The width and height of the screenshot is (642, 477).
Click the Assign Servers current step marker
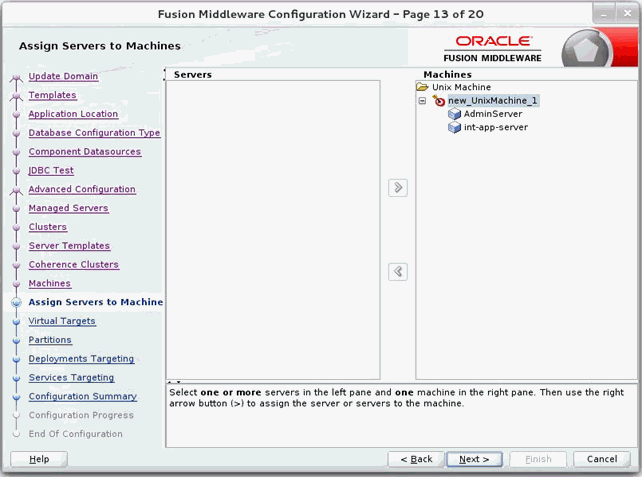pyautogui.click(x=16, y=303)
